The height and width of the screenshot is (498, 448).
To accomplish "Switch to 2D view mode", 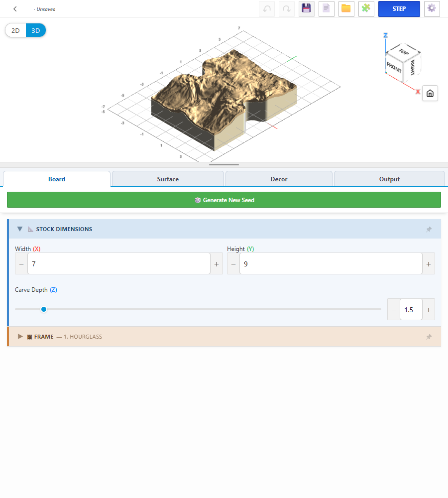I will pos(15,30).
